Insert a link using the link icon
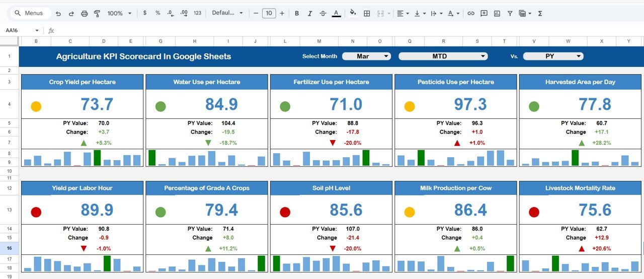The height and width of the screenshot is (279, 644). click(471, 13)
